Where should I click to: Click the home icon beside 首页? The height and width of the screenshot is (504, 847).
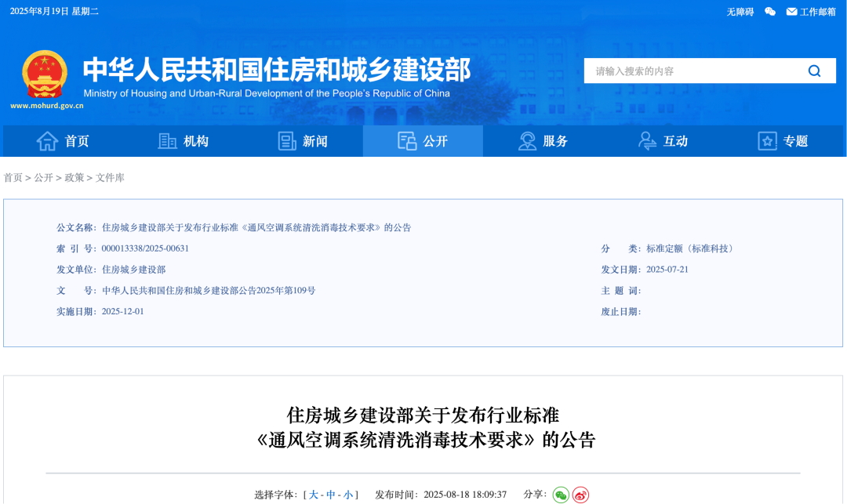[47, 141]
